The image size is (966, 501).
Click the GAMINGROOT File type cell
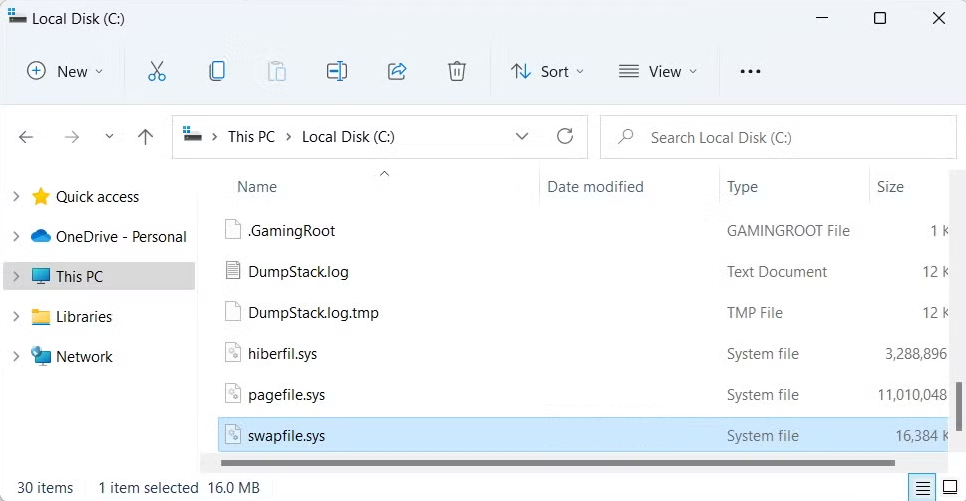[788, 230]
